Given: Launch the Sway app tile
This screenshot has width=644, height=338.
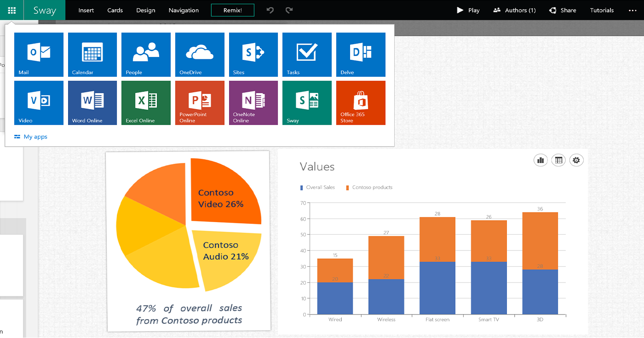Looking at the screenshot, I should [307, 103].
